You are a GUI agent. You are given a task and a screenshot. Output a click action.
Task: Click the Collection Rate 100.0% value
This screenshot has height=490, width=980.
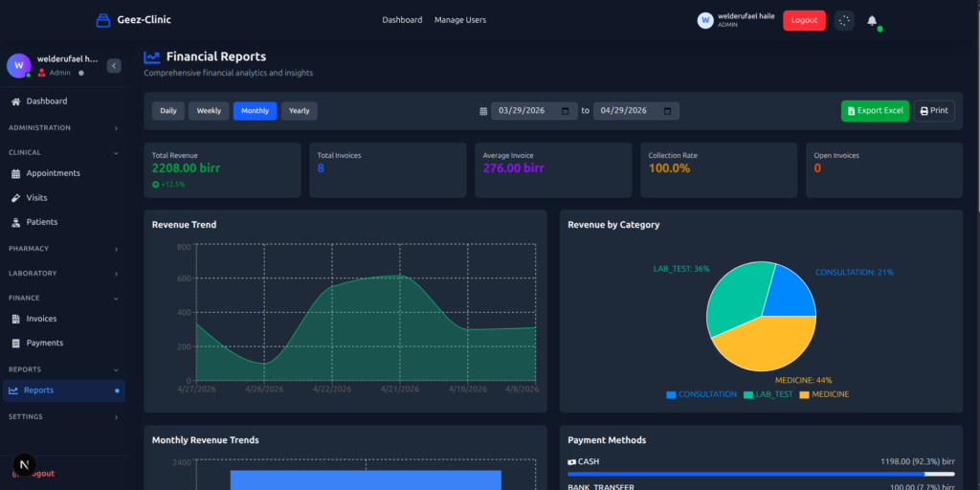point(669,168)
